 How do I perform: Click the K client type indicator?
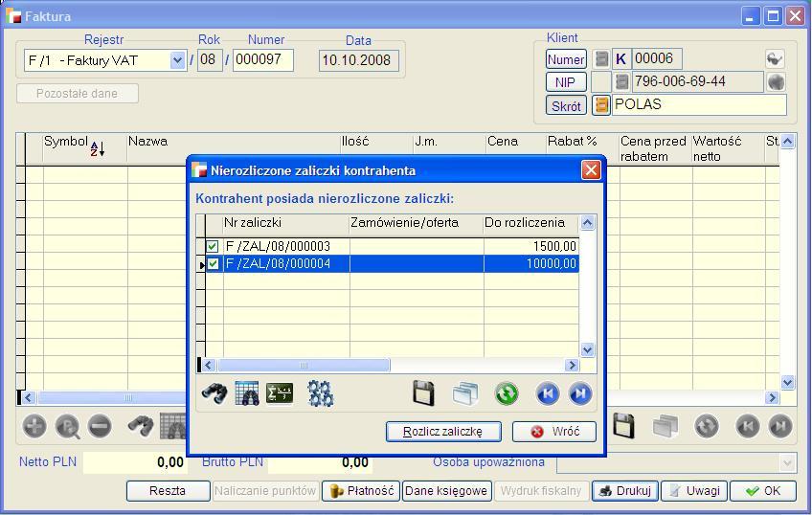[620, 59]
